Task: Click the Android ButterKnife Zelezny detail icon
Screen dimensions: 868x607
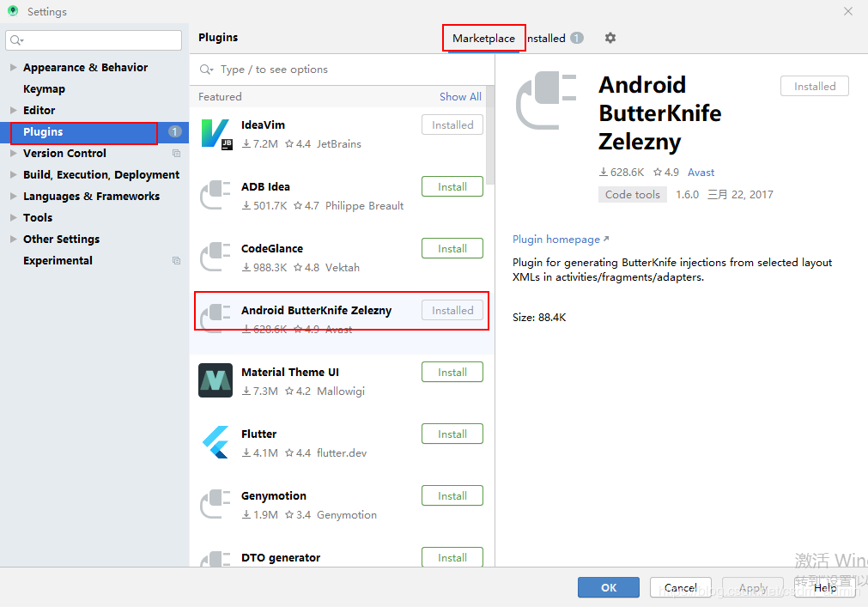Action: pos(543,101)
